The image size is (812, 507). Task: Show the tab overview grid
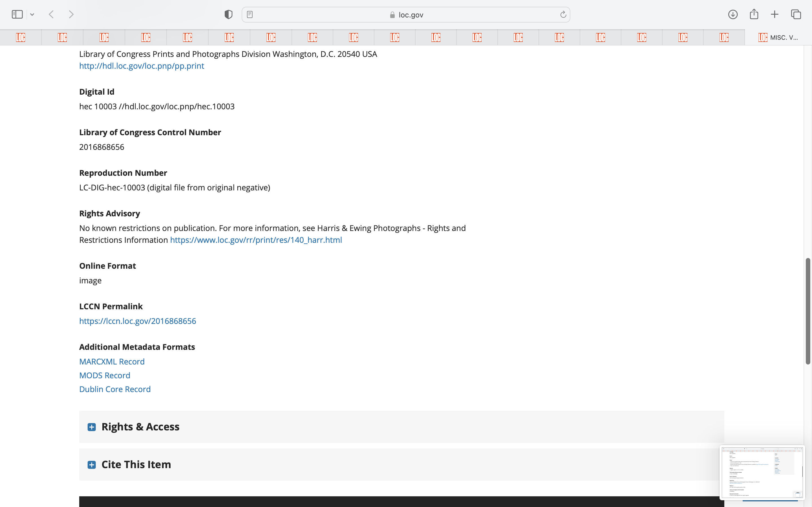(796, 14)
